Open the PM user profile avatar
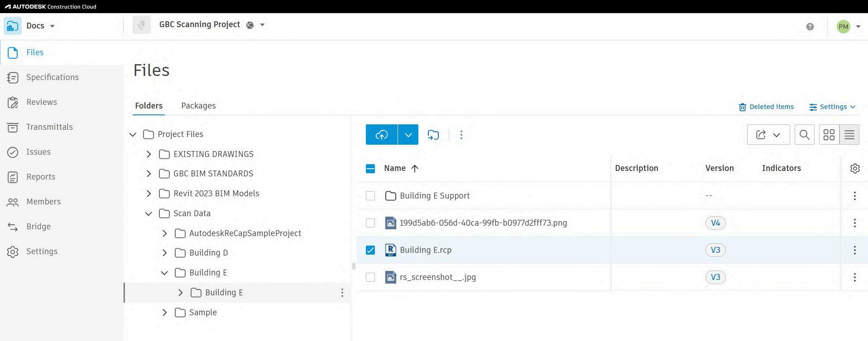 tap(843, 27)
